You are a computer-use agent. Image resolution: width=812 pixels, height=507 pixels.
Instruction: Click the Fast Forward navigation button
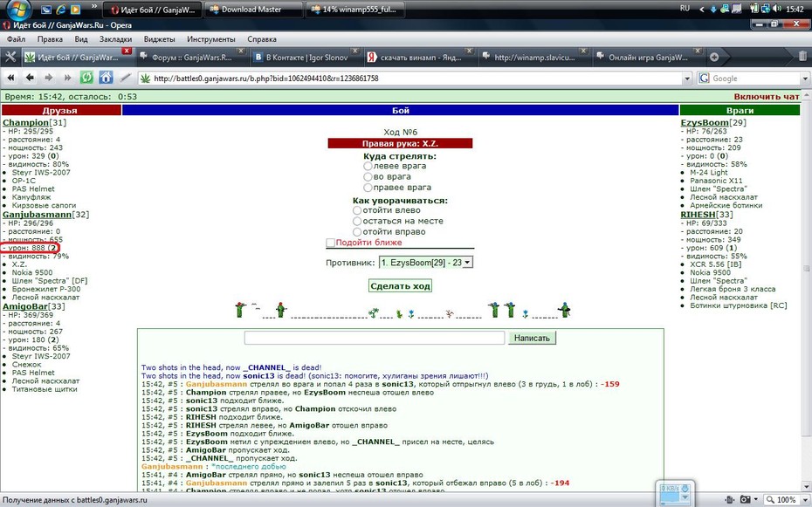(x=68, y=79)
